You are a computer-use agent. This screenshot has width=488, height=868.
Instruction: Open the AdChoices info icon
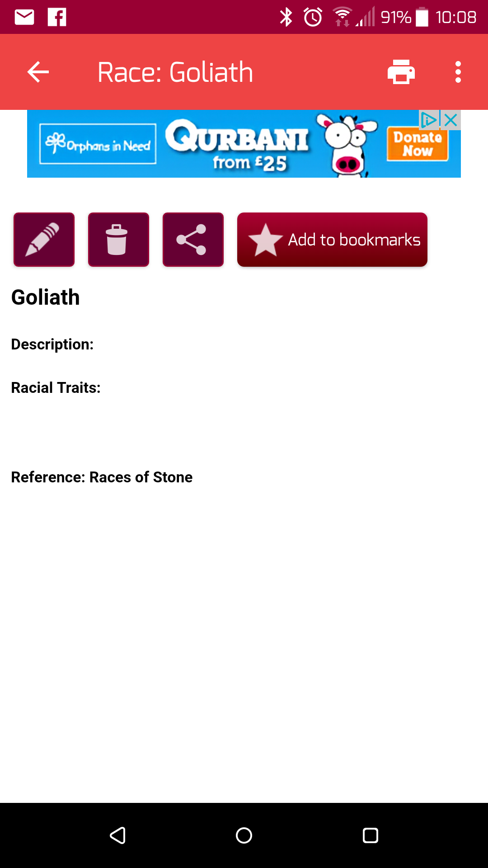[x=428, y=120]
